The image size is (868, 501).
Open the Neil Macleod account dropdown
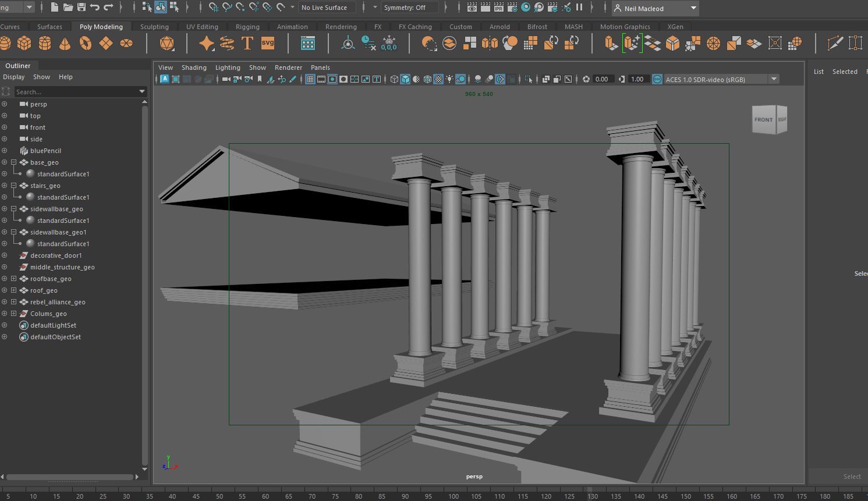pyautogui.click(x=656, y=8)
